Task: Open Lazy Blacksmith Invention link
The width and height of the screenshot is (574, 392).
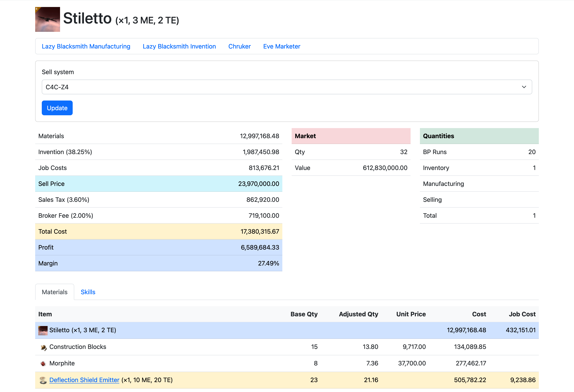Action: pyautogui.click(x=179, y=46)
